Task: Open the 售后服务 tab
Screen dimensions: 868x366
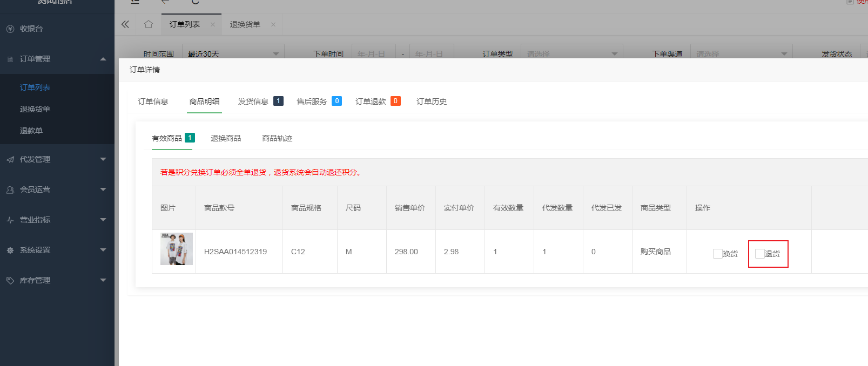Action: [x=319, y=101]
